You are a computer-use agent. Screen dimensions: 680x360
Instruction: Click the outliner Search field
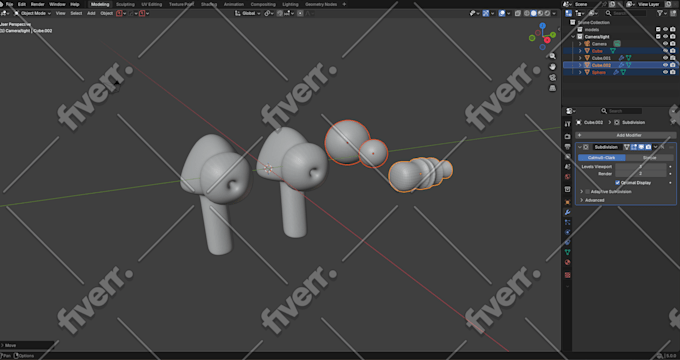click(x=626, y=13)
